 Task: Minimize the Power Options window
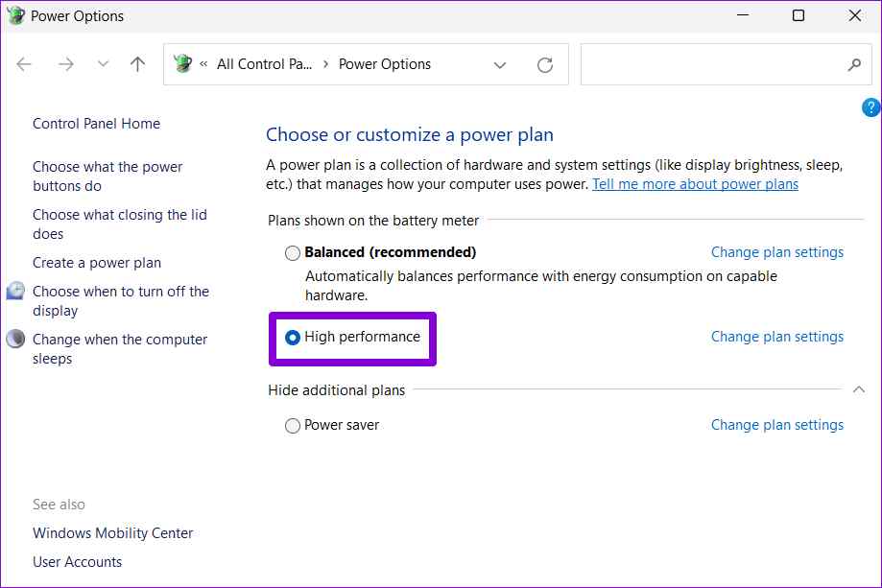click(x=743, y=15)
